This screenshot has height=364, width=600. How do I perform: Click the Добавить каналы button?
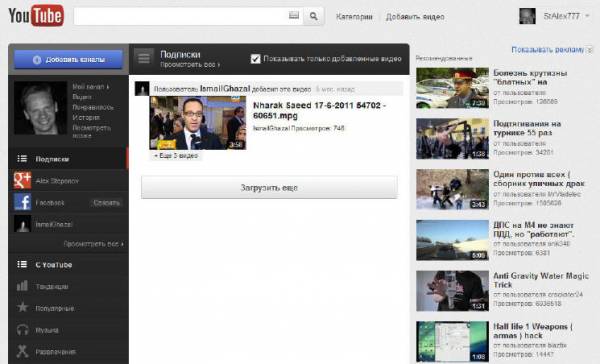pyautogui.click(x=68, y=60)
